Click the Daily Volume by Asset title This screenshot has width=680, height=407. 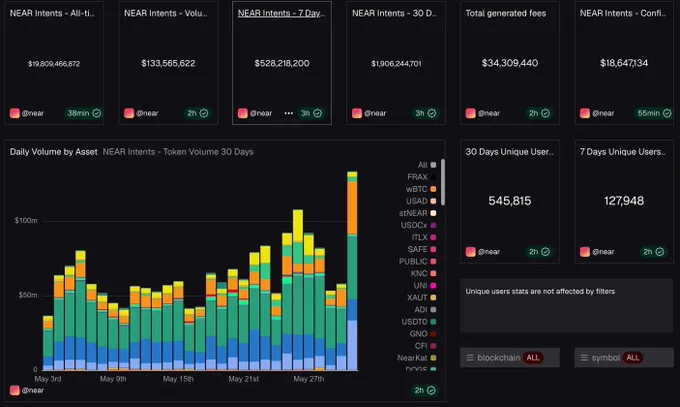click(54, 152)
